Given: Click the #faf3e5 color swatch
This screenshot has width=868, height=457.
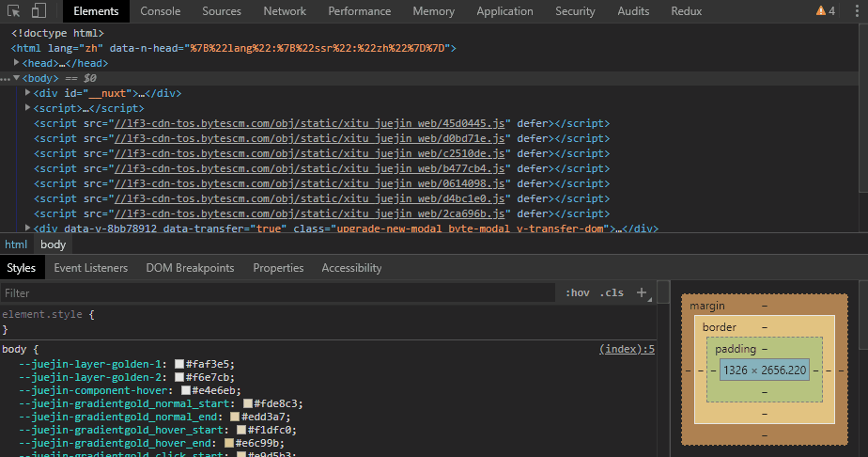Looking at the screenshot, I should pyautogui.click(x=179, y=364).
